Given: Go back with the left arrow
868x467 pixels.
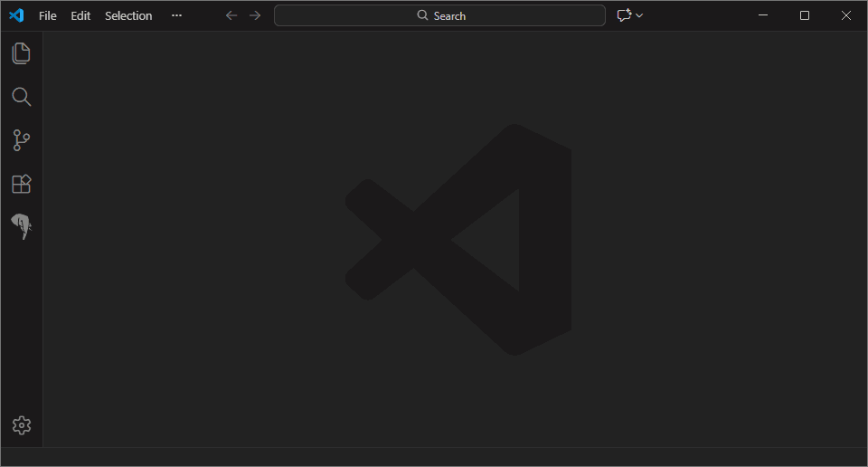Looking at the screenshot, I should tap(231, 15).
